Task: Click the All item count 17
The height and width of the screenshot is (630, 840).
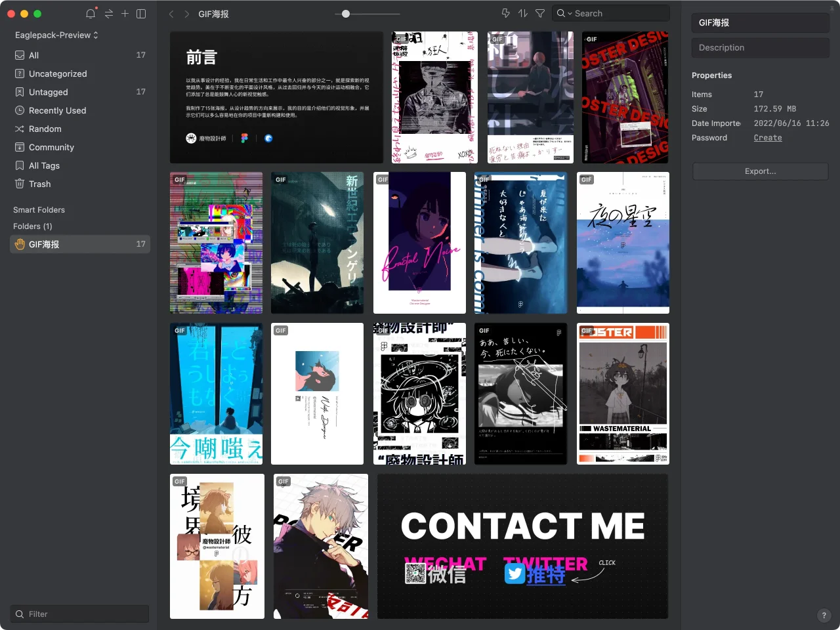Action: pos(140,55)
